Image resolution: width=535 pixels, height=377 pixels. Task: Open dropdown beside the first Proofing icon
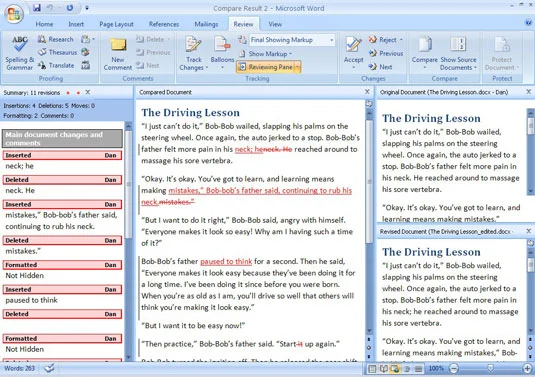93,40
